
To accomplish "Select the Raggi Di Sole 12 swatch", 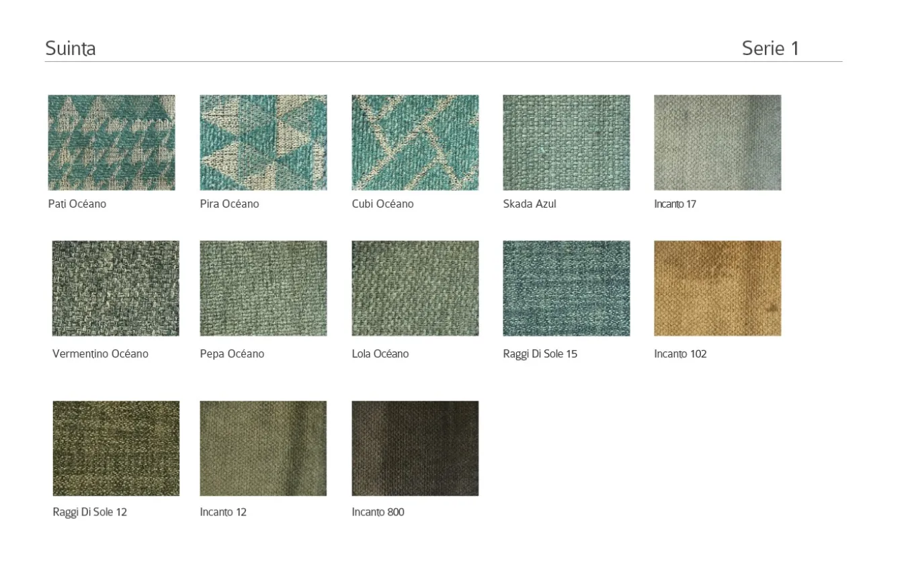I will tap(116, 448).
